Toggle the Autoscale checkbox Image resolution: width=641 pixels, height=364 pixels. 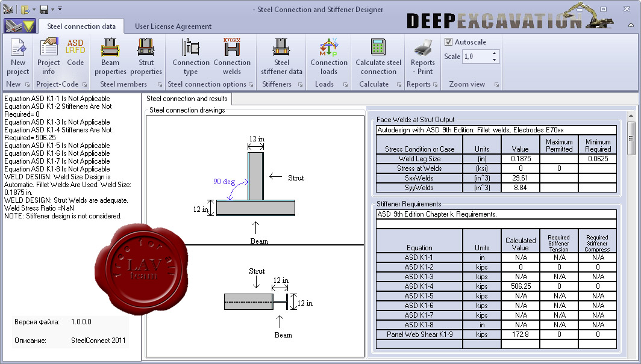448,42
